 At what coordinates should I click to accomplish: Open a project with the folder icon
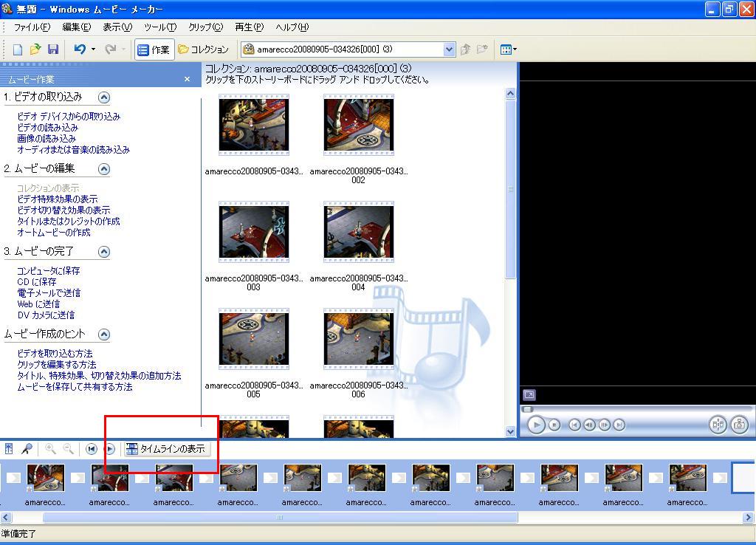[x=35, y=49]
